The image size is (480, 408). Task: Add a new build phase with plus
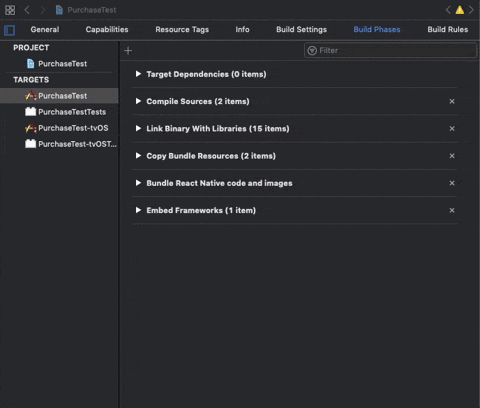click(128, 51)
